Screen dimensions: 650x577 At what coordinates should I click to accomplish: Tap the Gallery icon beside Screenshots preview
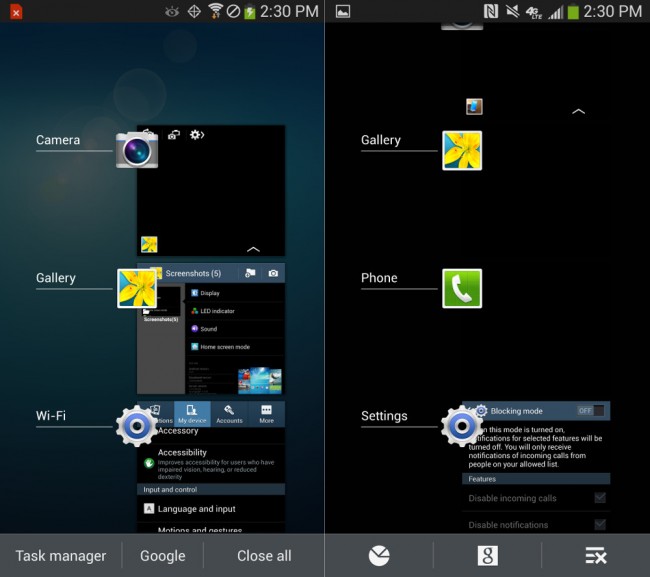click(x=137, y=287)
